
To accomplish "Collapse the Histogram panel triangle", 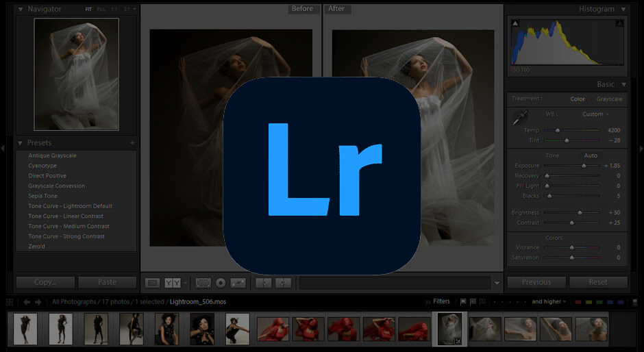I will pyautogui.click(x=623, y=9).
